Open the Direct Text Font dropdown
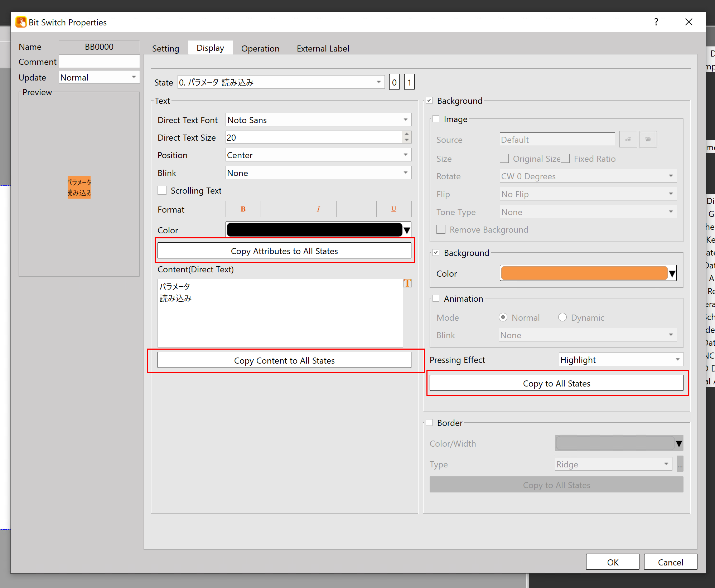715x588 pixels. coord(318,120)
